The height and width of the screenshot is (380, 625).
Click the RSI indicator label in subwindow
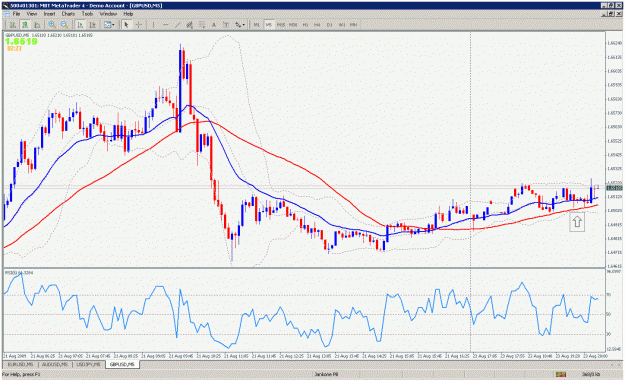pyautogui.click(x=19, y=273)
